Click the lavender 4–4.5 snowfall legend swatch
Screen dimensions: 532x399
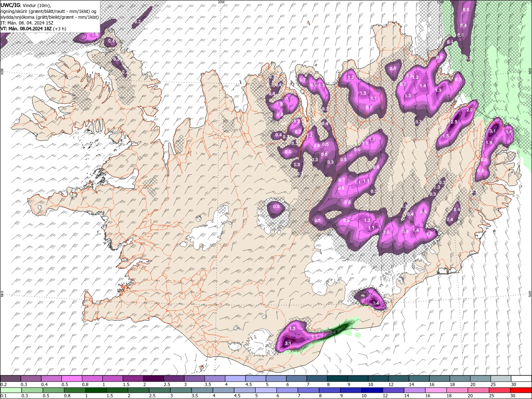pos(235,379)
